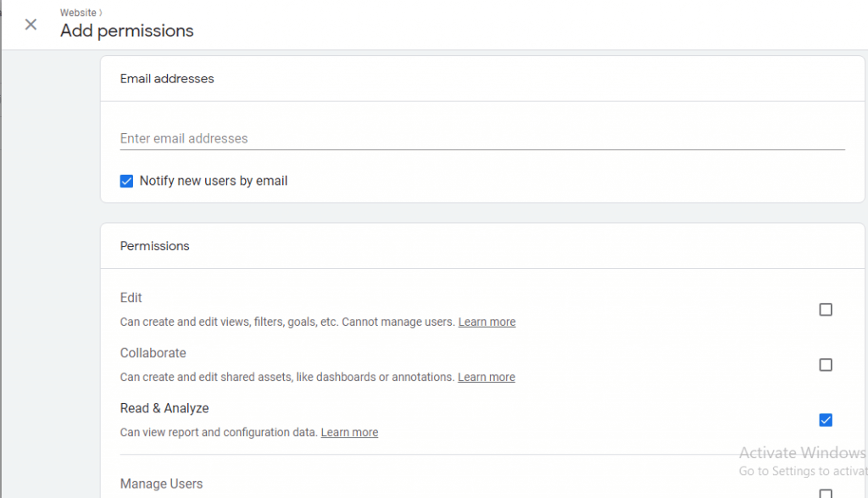Click the Read & Analyze permission label
The image size is (868, 498).
(164, 408)
